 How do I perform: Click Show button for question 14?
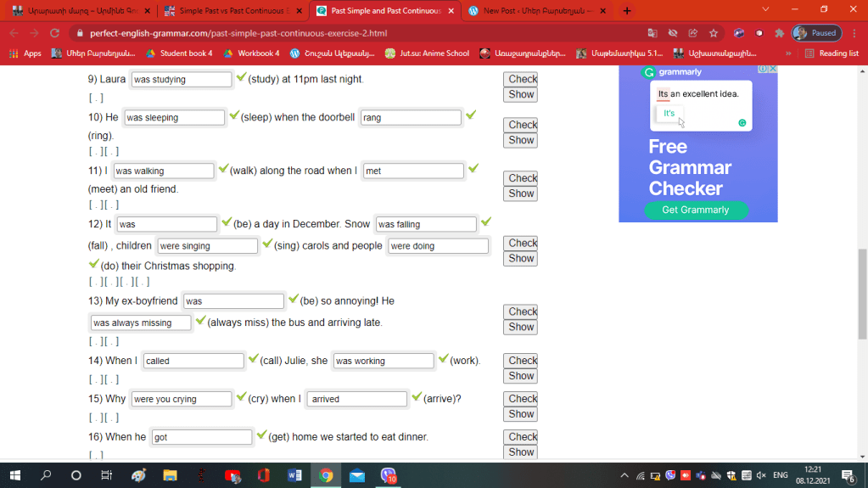pos(521,376)
